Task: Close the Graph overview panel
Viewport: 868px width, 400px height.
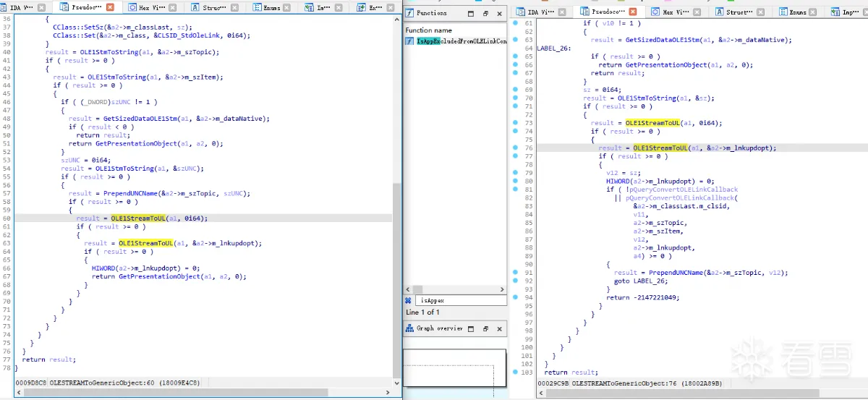Action: [x=499, y=329]
